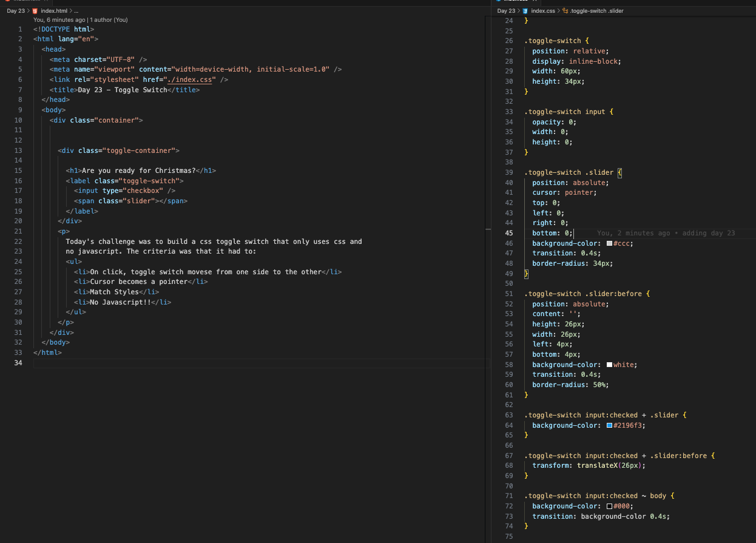756x543 pixels.
Task: Open the .toggle-switch .slider symbol breadcrumb
Action: point(597,11)
